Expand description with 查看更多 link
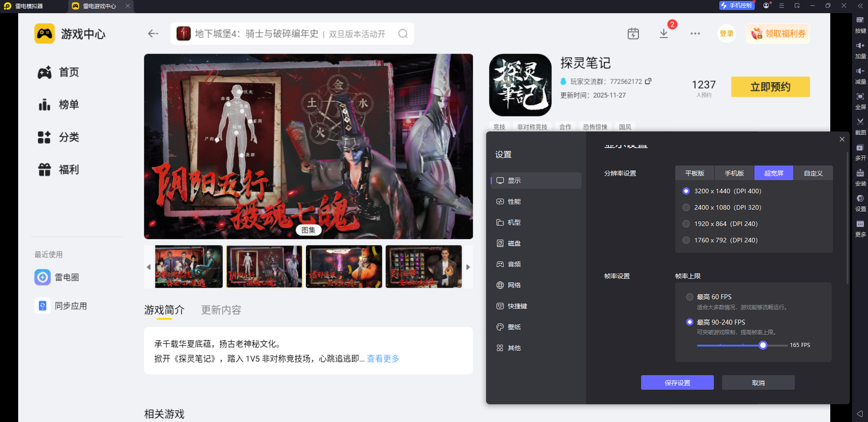 click(x=383, y=359)
